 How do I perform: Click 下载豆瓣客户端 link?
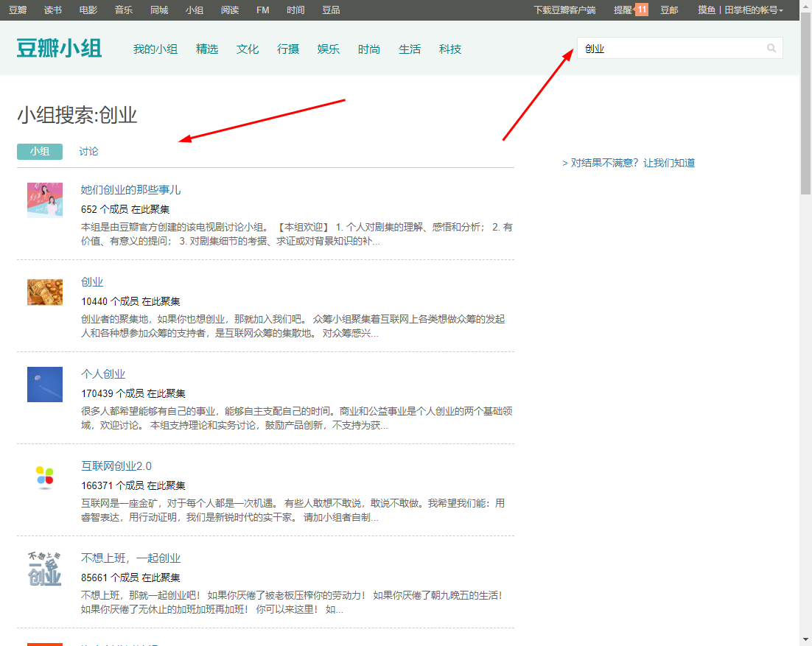pyautogui.click(x=564, y=10)
